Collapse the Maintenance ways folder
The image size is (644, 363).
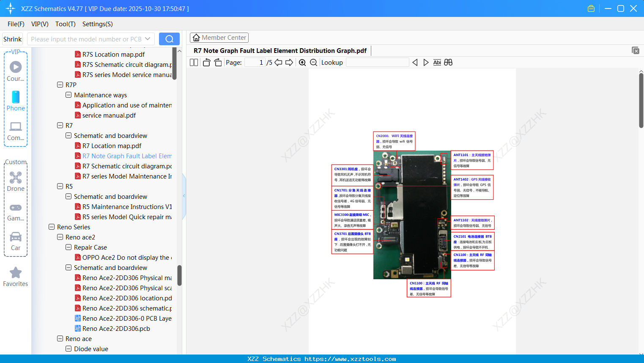69,95
